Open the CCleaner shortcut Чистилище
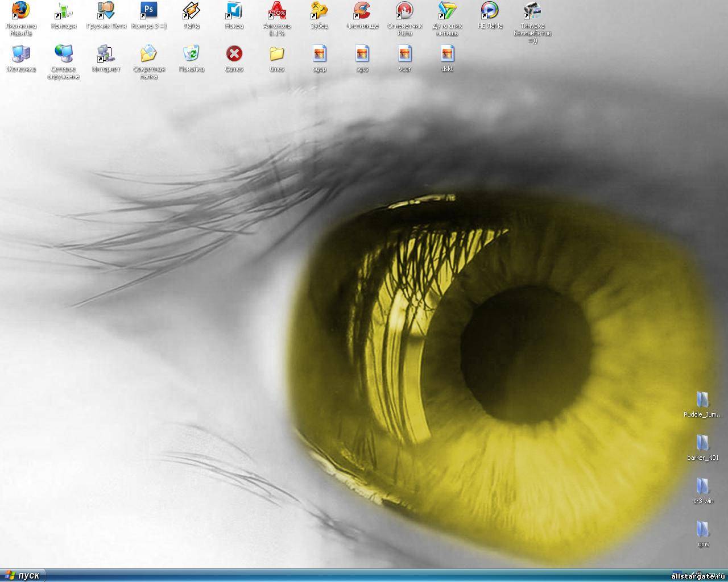The width and height of the screenshot is (728, 582). click(x=362, y=11)
